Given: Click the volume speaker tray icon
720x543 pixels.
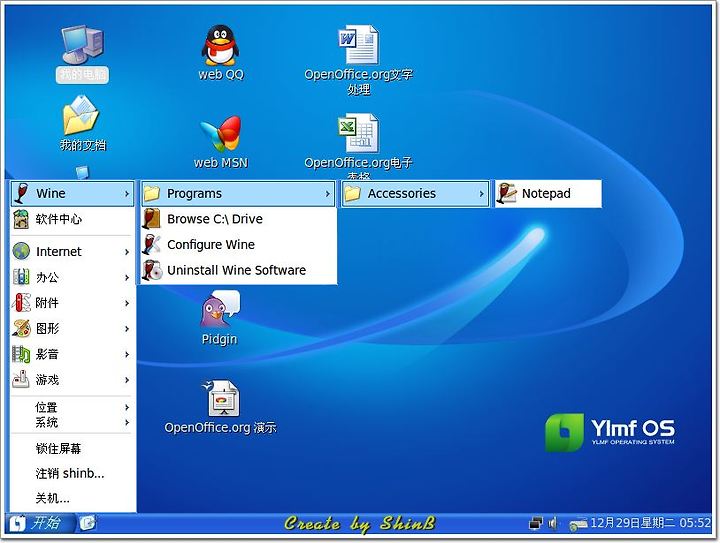Looking at the screenshot, I should (553, 523).
